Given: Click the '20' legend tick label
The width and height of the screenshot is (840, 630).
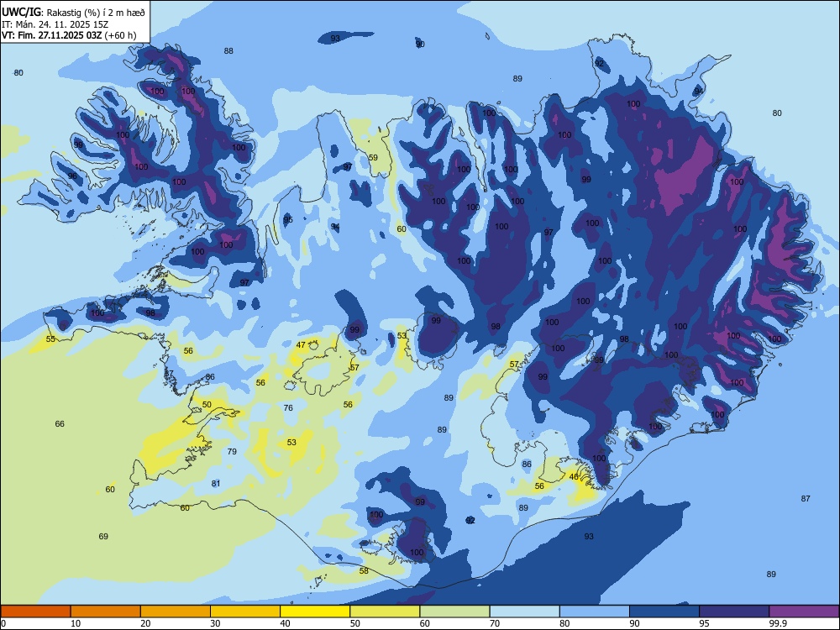Looking at the screenshot, I should point(145,623).
